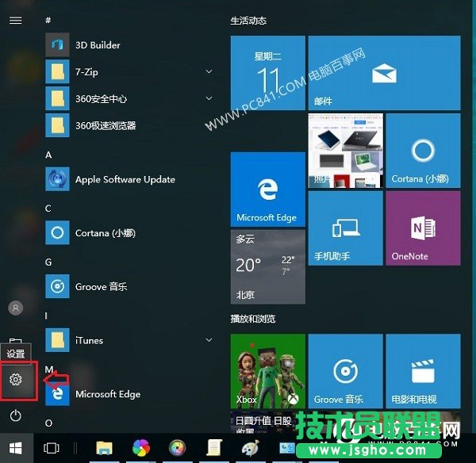Open File Explorer on the taskbar

pyautogui.click(x=104, y=448)
